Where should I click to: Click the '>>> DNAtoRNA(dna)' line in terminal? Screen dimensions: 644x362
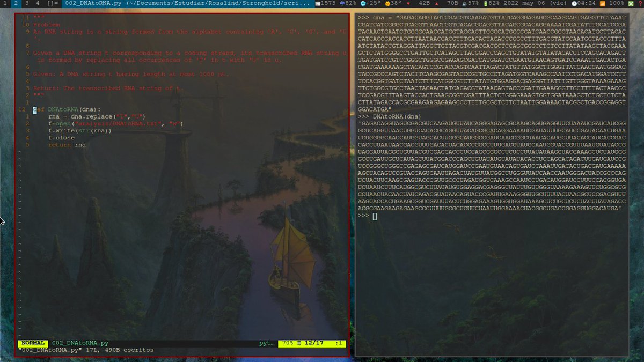pos(389,116)
